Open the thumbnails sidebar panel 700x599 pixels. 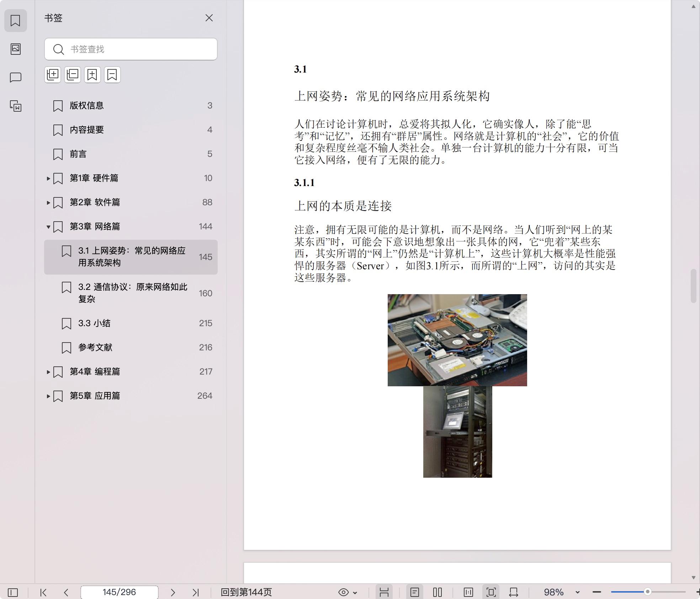click(x=15, y=49)
